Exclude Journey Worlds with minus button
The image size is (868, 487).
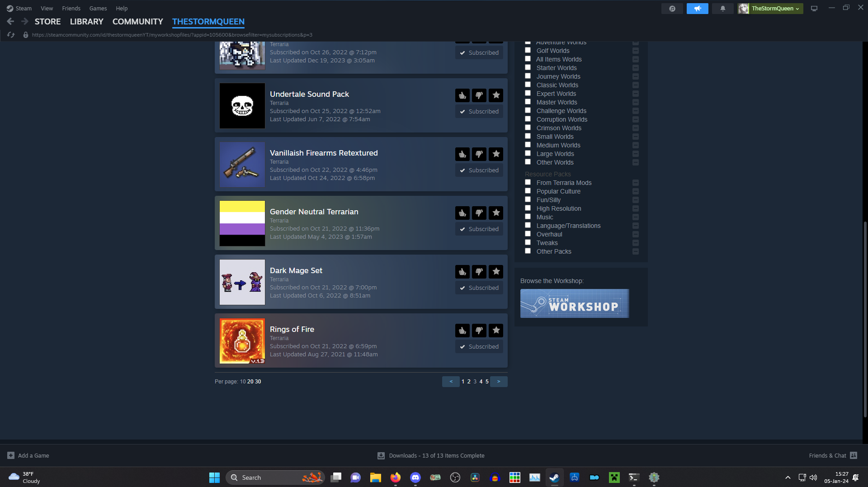636,76
